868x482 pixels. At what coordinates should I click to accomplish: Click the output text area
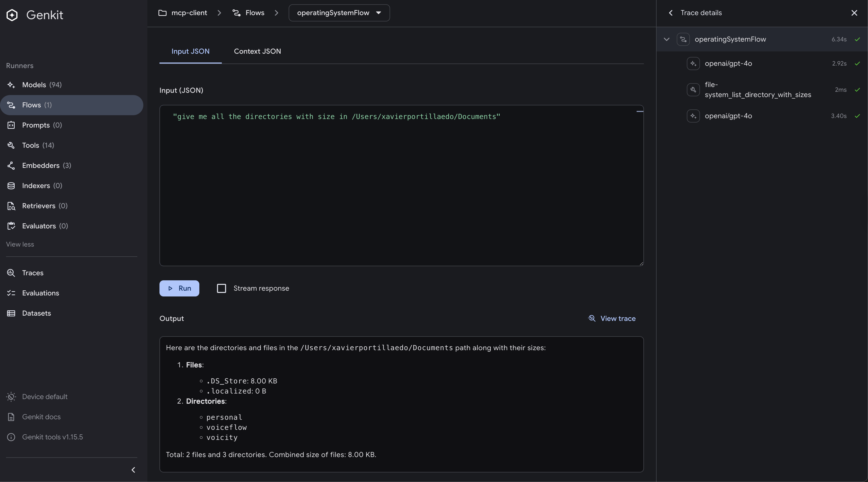coord(401,404)
